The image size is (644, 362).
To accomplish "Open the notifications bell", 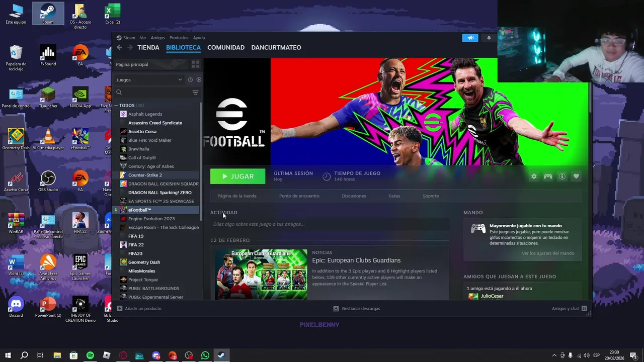I will pyautogui.click(x=489, y=38).
